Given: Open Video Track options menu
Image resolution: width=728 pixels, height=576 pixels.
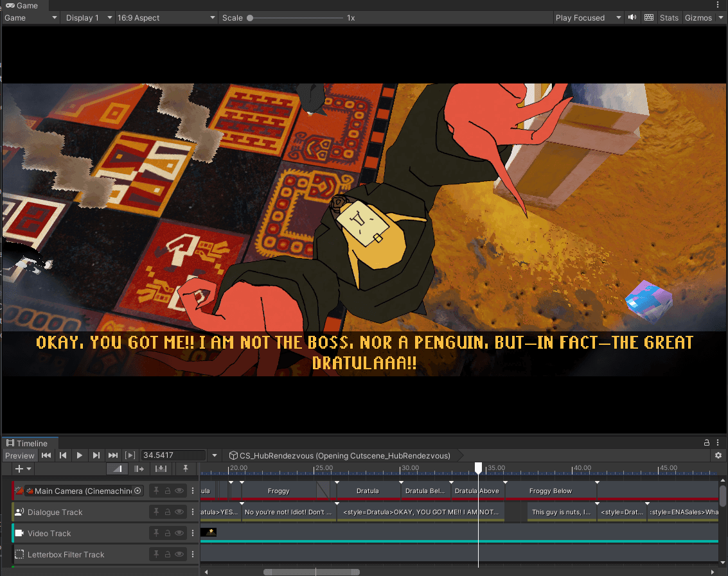Looking at the screenshot, I should click(x=193, y=534).
